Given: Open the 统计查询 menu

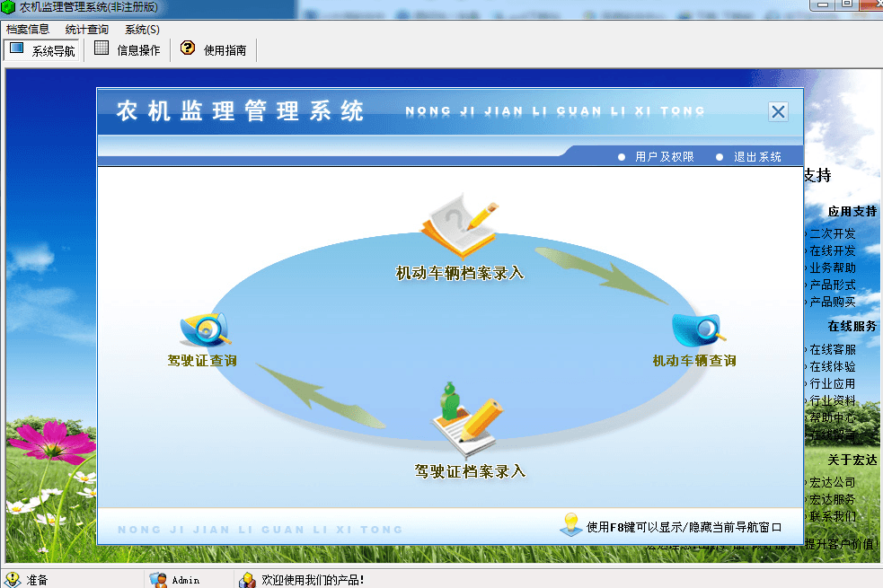Looking at the screenshot, I should point(87,30).
